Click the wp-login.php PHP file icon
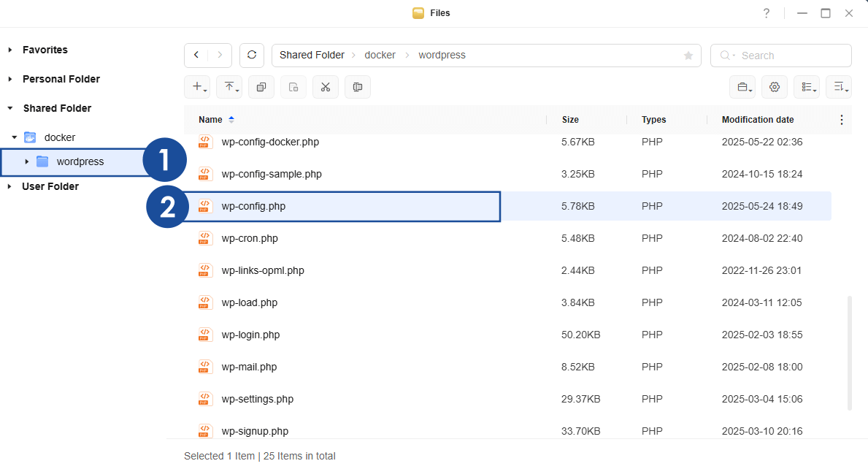 pyautogui.click(x=205, y=335)
